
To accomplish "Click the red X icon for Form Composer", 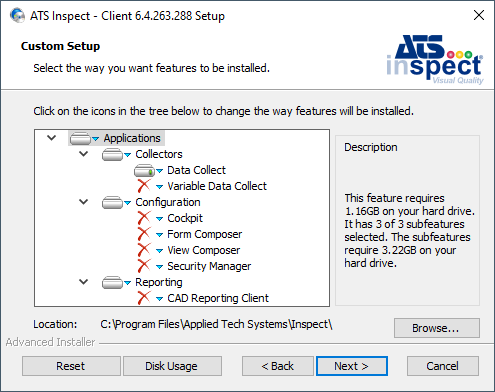I will pyautogui.click(x=144, y=234).
